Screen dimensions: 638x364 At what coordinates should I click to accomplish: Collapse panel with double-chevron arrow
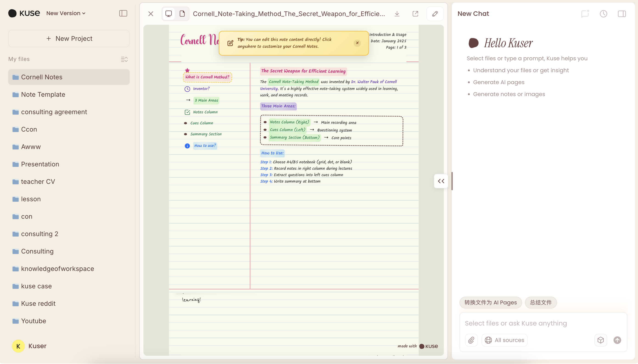[441, 181]
